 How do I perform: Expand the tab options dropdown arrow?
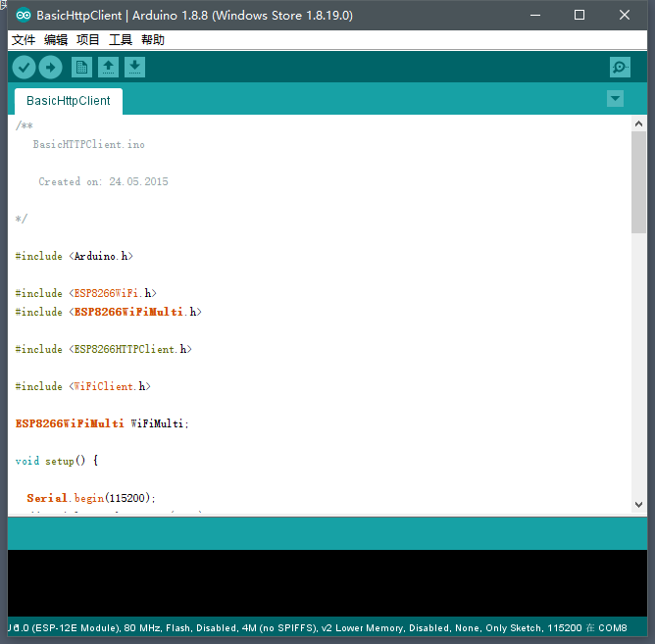coord(615,99)
